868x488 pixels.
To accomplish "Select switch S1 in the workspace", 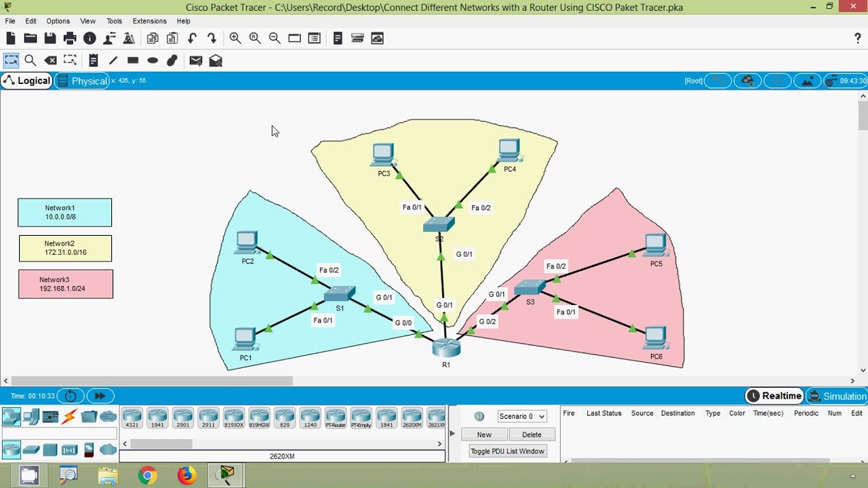I will tap(340, 293).
